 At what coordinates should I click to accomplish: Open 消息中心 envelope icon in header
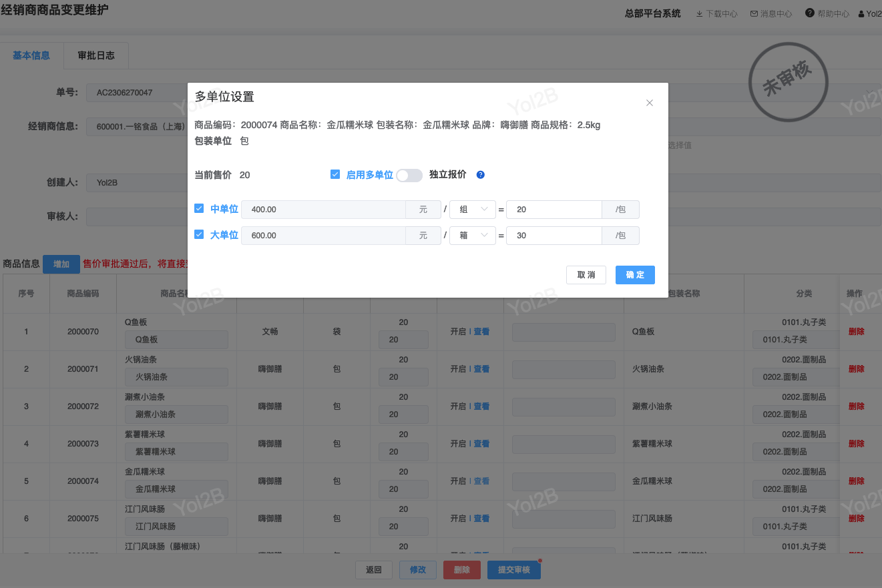(754, 13)
